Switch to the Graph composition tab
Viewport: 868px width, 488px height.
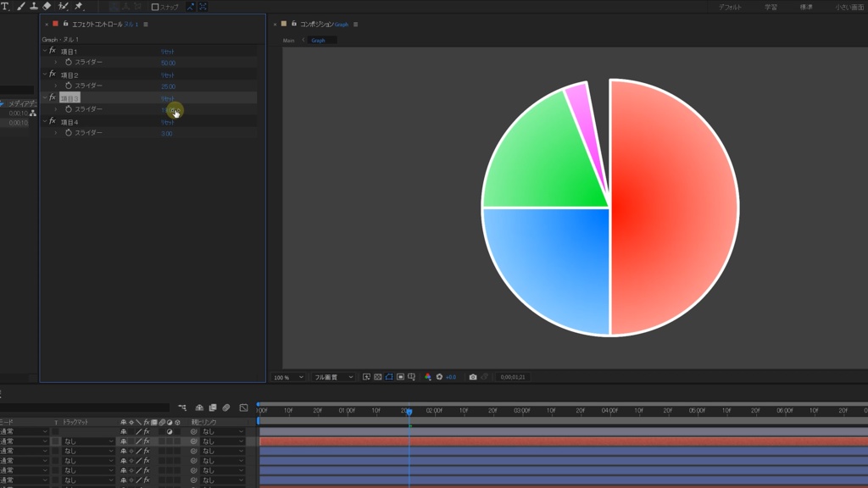point(319,41)
